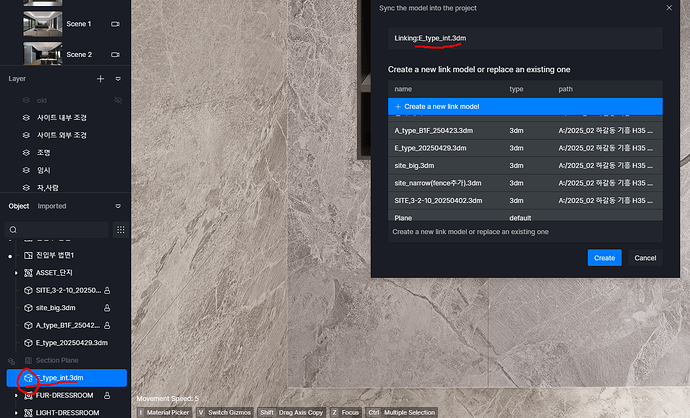Click the name column header

[403, 89]
